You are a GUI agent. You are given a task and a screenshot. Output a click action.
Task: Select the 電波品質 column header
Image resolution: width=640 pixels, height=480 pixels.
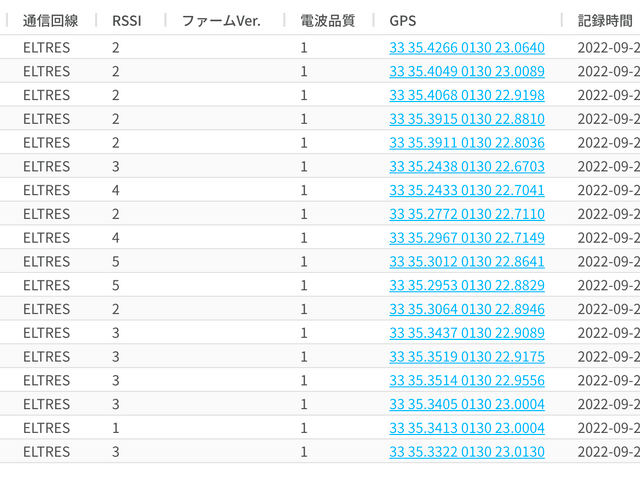click(327, 20)
